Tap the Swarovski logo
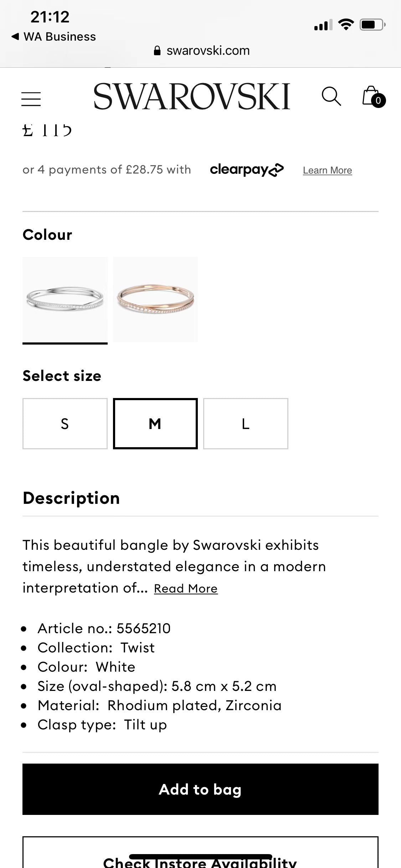 click(192, 97)
